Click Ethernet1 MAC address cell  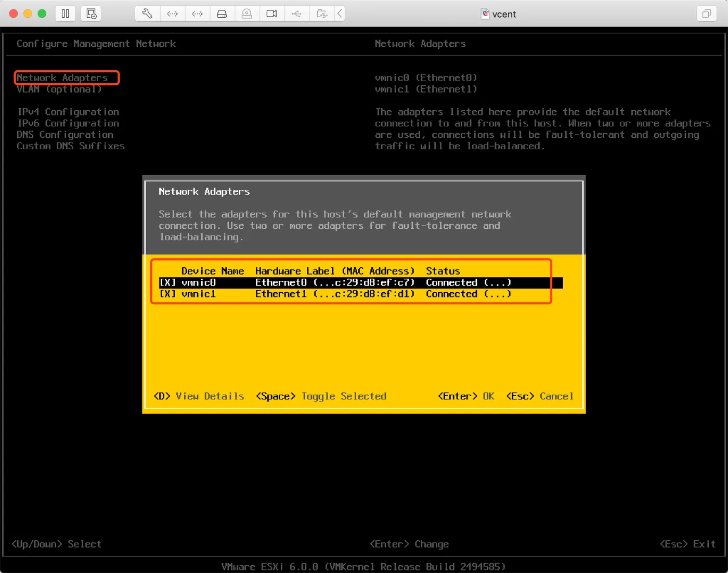335,294
